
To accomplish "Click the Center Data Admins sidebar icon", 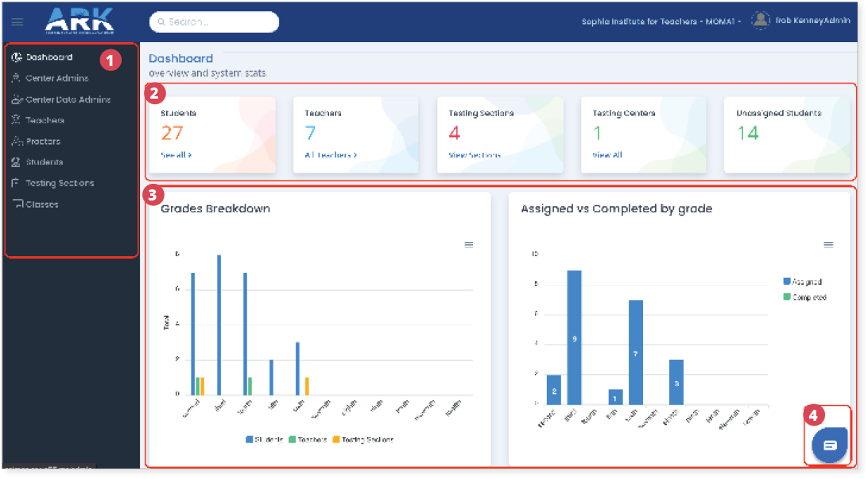I will click(17, 100).
